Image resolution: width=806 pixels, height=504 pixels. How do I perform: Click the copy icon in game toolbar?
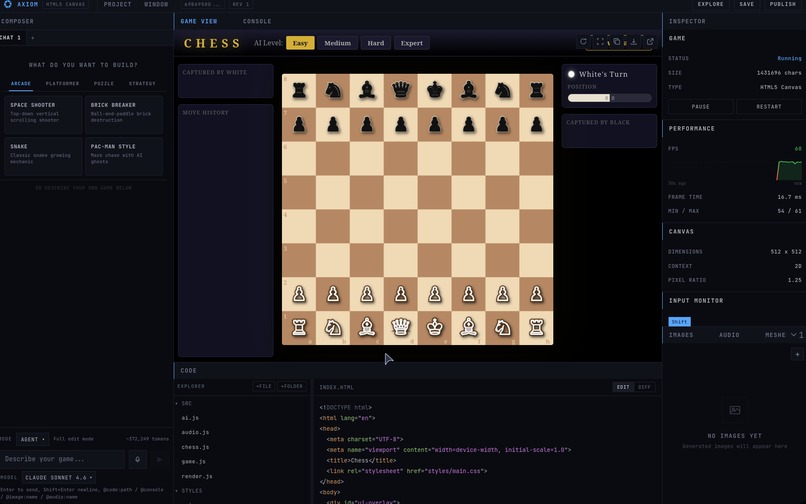tap(617, 42)
